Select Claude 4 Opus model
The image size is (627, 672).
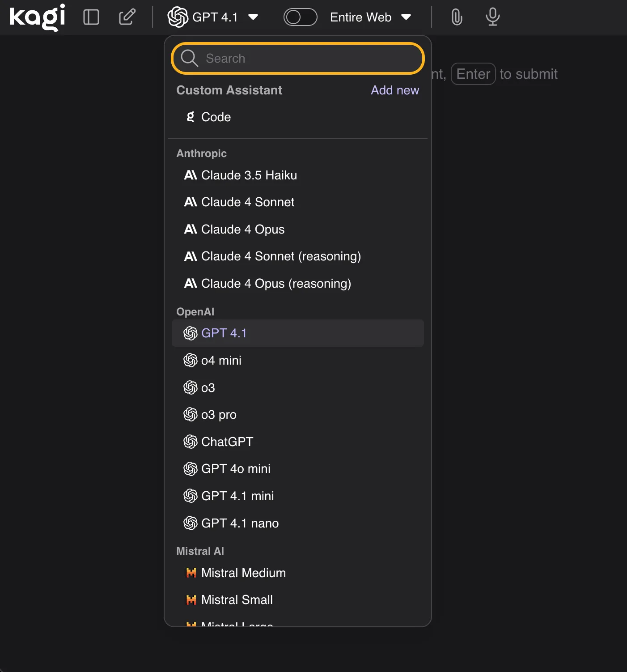coord(243,230)
